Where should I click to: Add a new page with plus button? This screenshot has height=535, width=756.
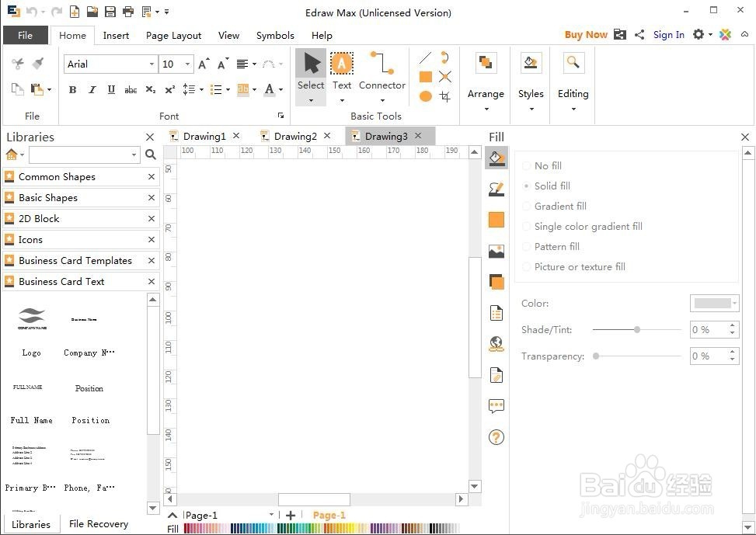291,516
